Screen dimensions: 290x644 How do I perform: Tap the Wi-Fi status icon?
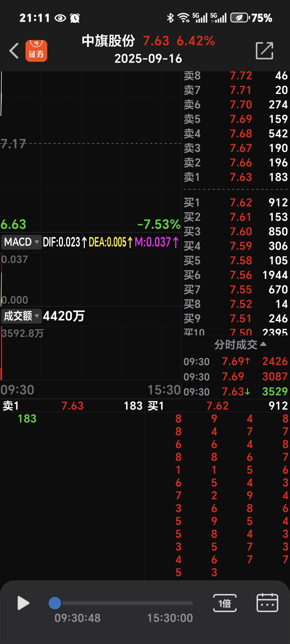184,18
